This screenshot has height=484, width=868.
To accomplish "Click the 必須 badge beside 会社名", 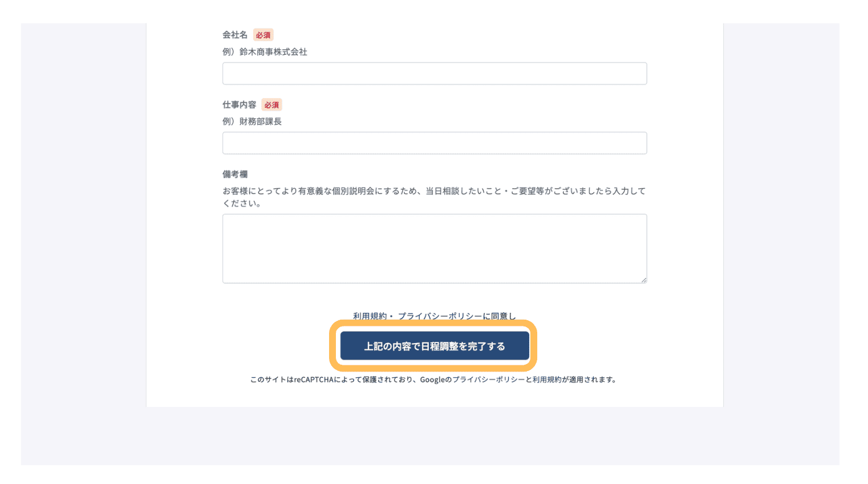I will (263, 35).
